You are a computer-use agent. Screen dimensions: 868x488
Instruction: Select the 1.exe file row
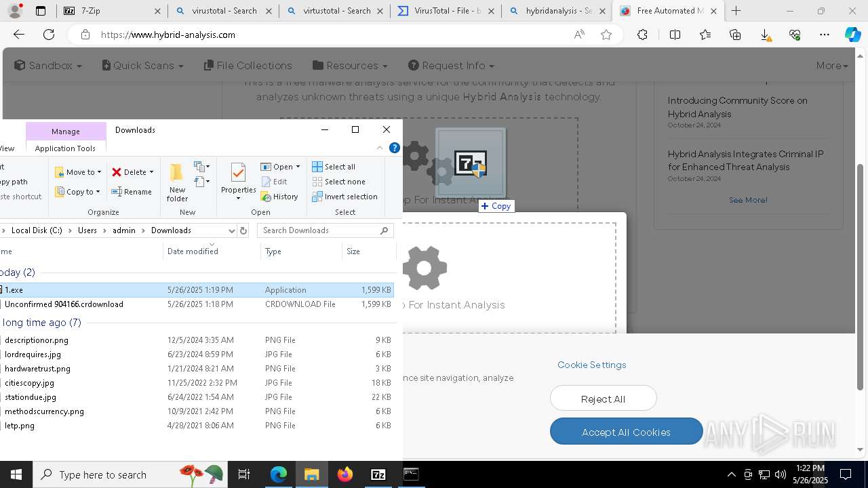pyautogui.click(x=197, y=290)
